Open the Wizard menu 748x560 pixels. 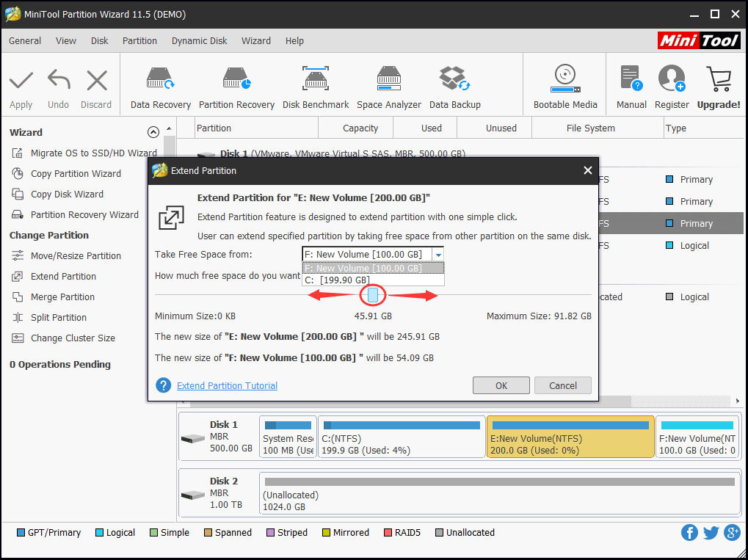256,41
